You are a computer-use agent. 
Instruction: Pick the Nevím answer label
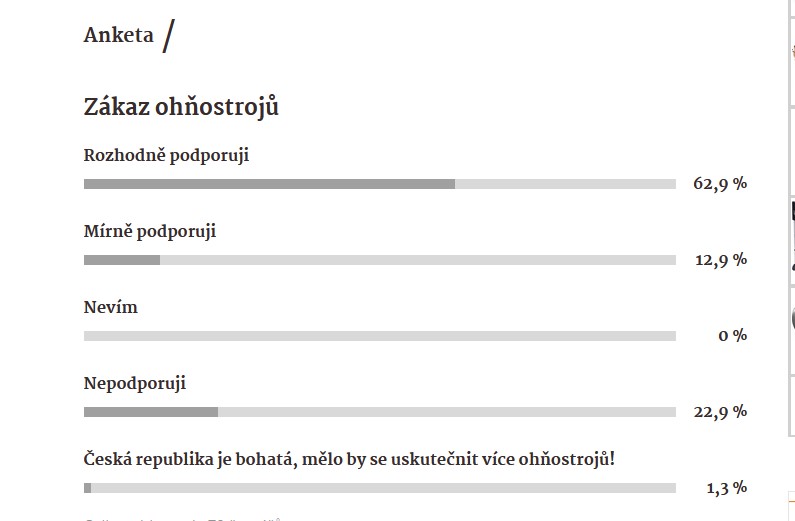pyautogui.click(x=111, y=307)
